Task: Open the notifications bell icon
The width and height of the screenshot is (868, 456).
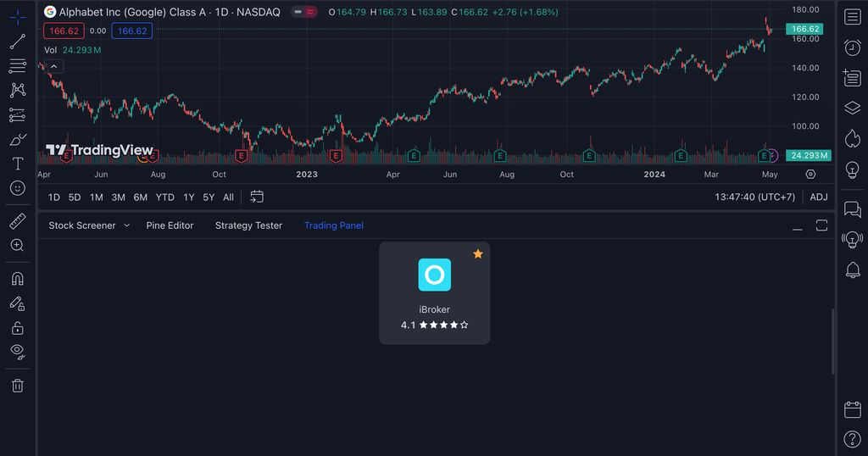Action: tap(852, 270)
